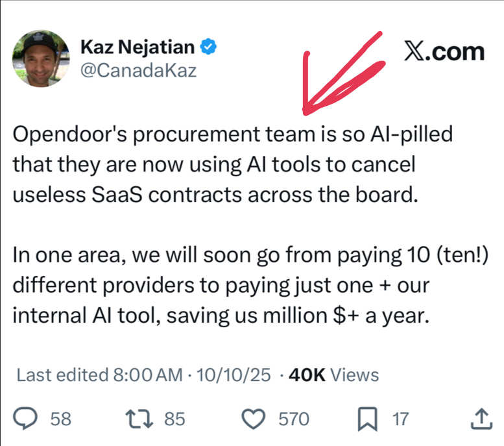Click the Kaz Nejatian display name
This screenshot has width=504, height=446.
(138, 47)
